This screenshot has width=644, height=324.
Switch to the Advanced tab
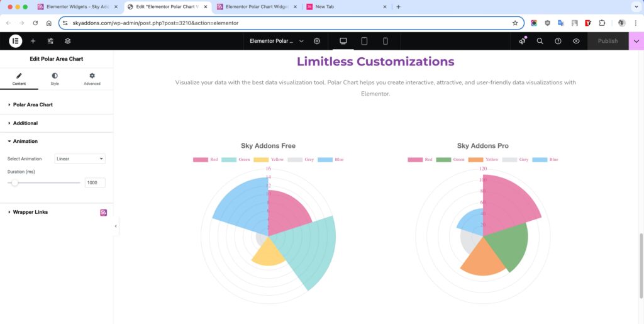pyautogui.click(x=92, y=79)
